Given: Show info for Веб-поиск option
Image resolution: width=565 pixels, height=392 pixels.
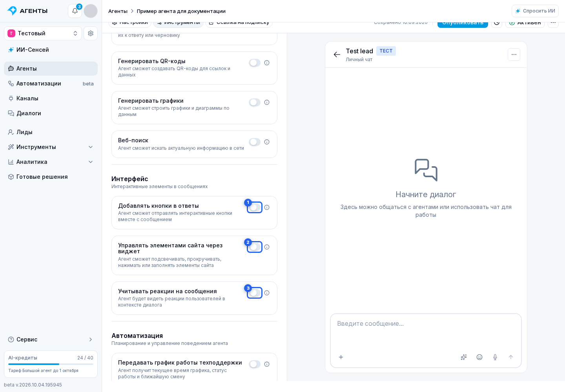Looking at the screenshot, I should pos(267,142).
